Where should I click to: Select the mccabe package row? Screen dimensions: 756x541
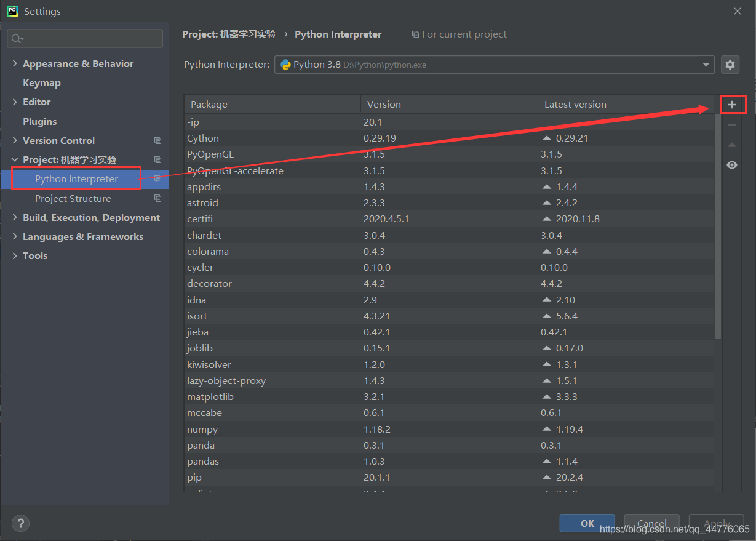(x=449, y=412)
